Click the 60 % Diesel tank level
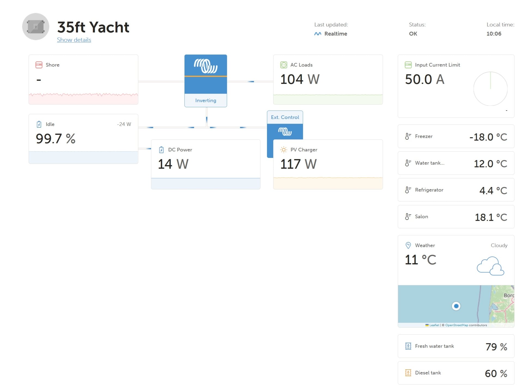This screenshot has width=532, height=392. click(496, 373)
